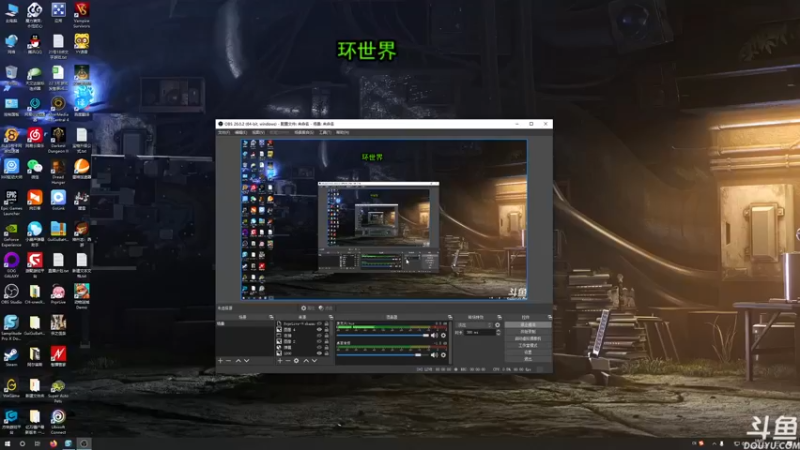
Task: Open the Ubisoft Connect desktop icon
Action: (58, 421)
